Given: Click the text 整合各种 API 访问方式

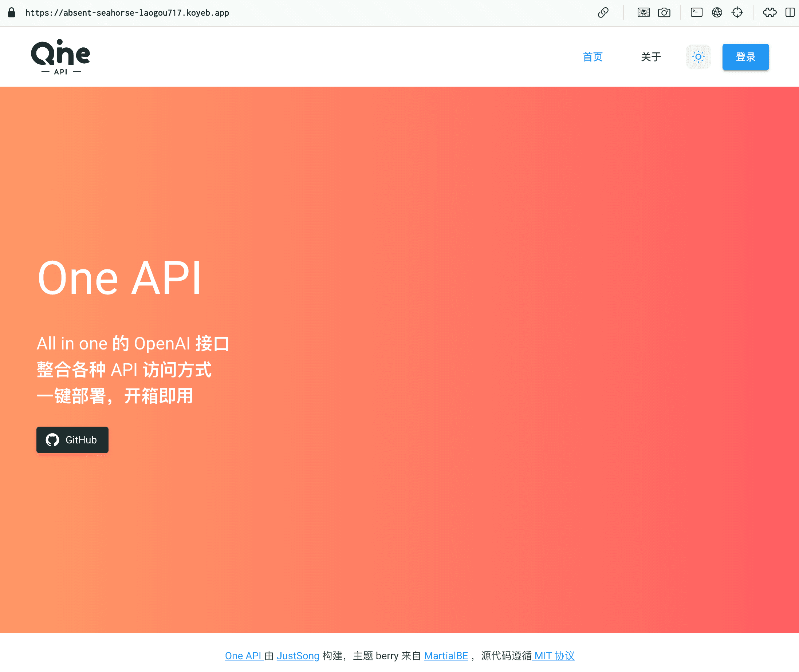Looking at the screenshot, I should point(124,369).
